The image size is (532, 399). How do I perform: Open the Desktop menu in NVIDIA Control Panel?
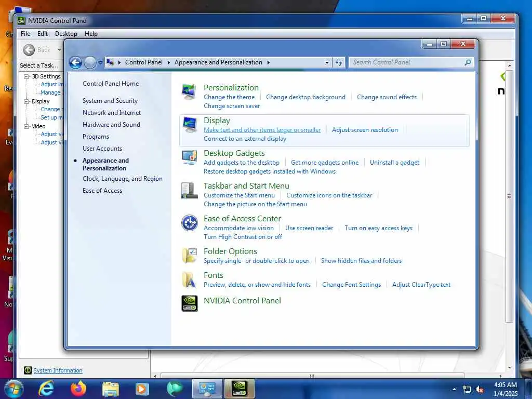tap(66, 34)
